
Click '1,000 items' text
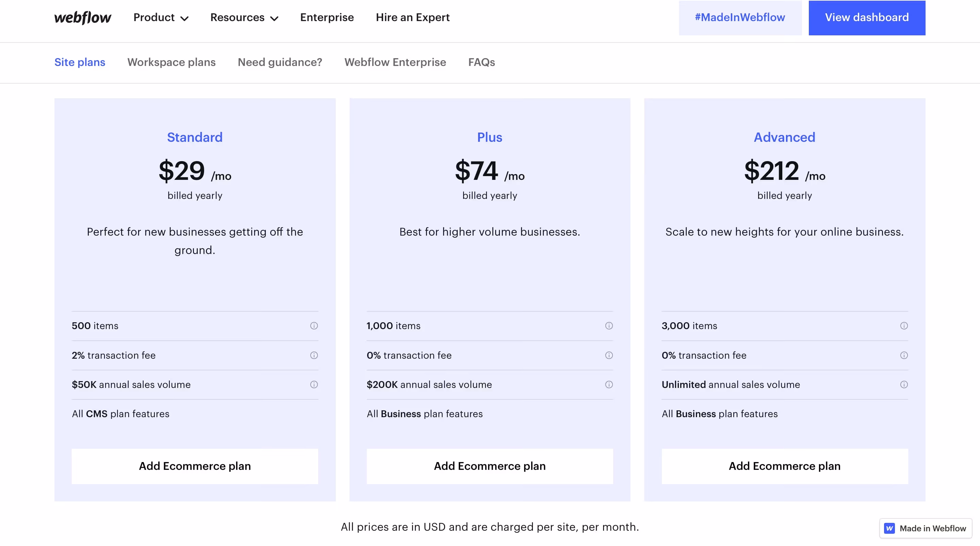tap(393, 326)
